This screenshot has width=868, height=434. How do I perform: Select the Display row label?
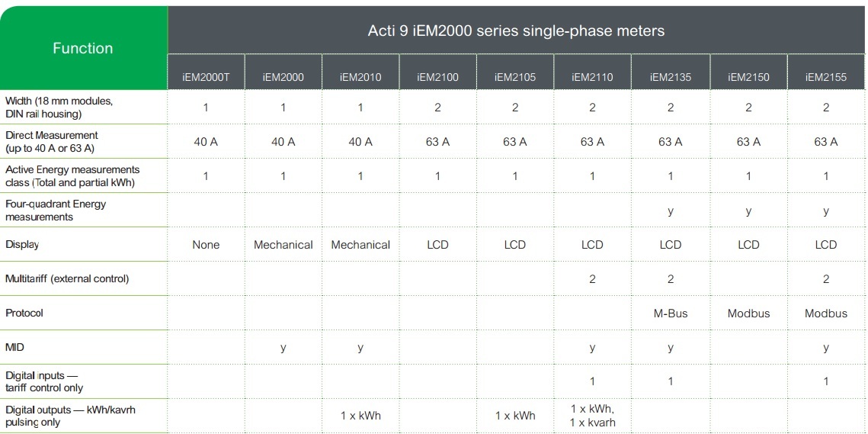click(x=22, y=244)
